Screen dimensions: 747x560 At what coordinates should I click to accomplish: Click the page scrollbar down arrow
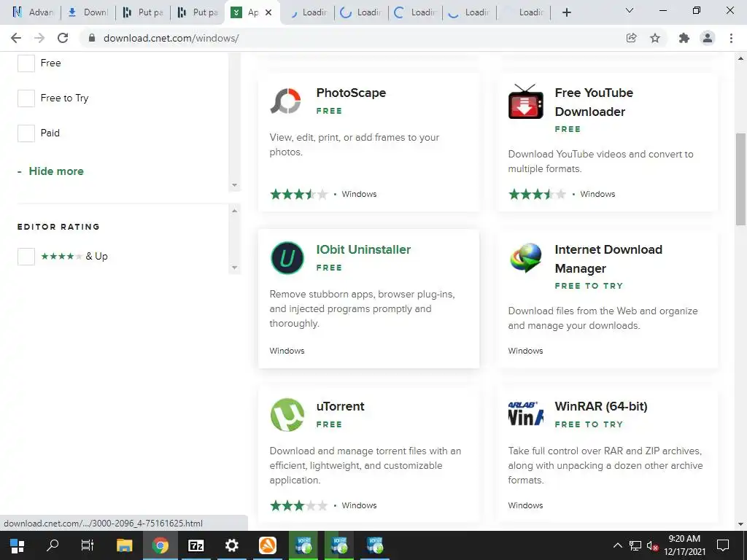click(x=740, y=524)
